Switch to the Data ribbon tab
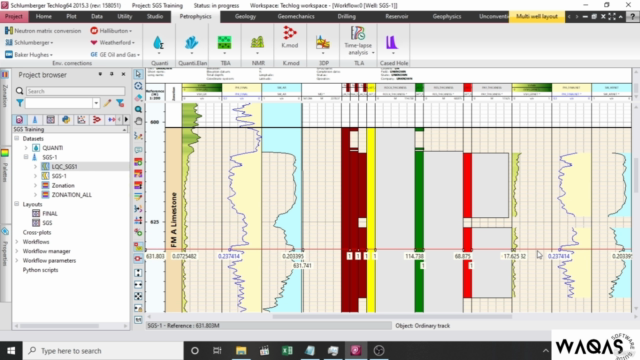640x360 pixels. click(x=97, y=16)
